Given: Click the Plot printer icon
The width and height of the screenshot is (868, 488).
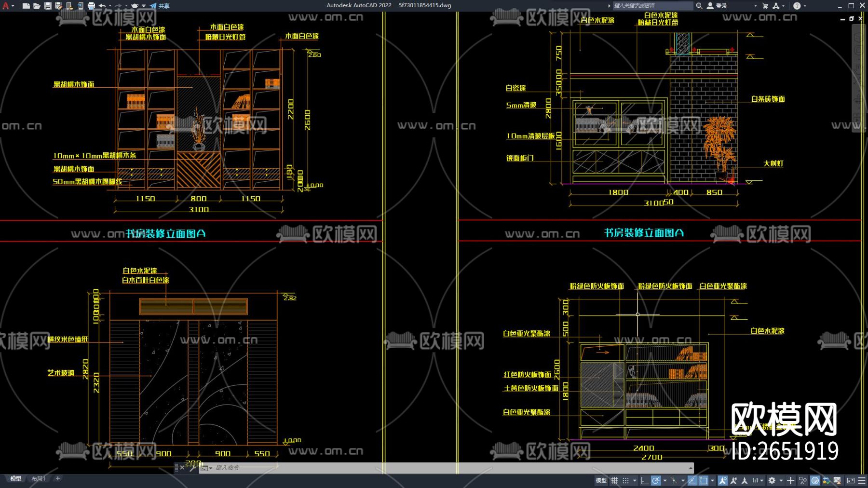Looking at the screenshot, I should pos(91,6).
